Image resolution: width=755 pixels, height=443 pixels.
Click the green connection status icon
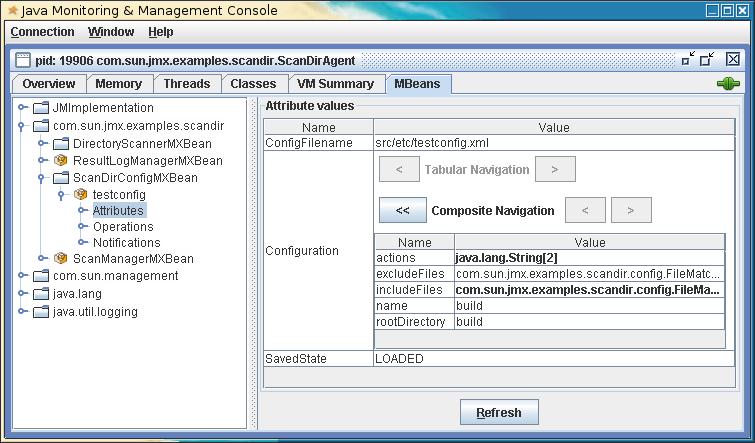tap(727, 84)
